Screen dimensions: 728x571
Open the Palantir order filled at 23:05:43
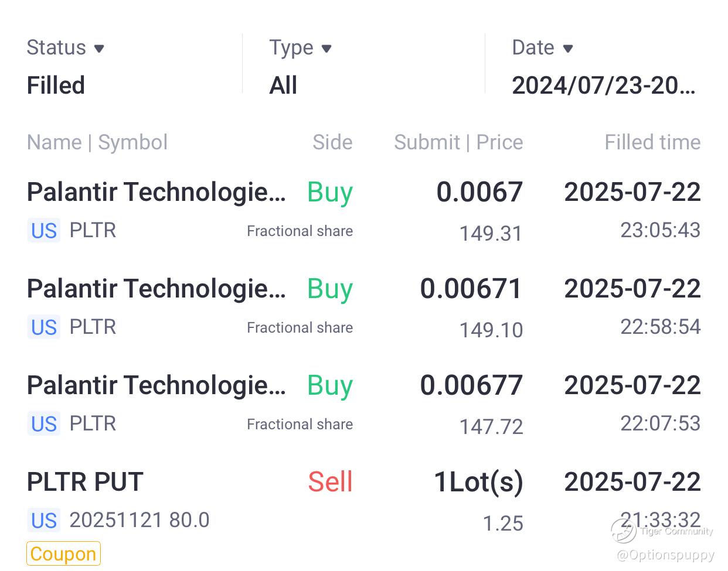click(156, 192)
